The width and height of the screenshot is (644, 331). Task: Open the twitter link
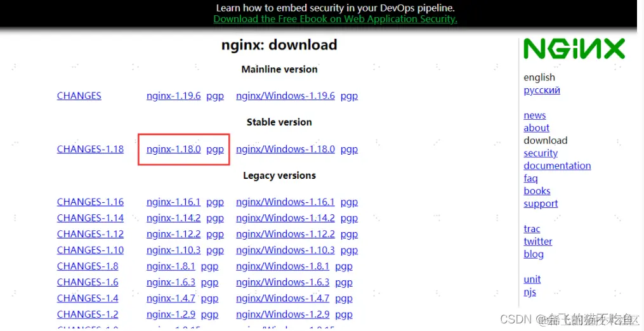(x=538, y=242)
